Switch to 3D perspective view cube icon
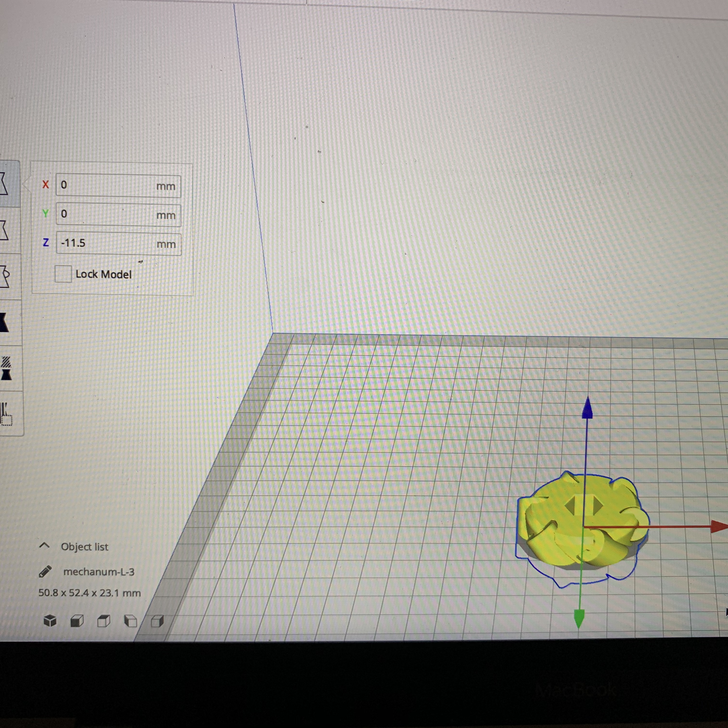This screenshot has height=728, width=728. (x=50, y=621)
